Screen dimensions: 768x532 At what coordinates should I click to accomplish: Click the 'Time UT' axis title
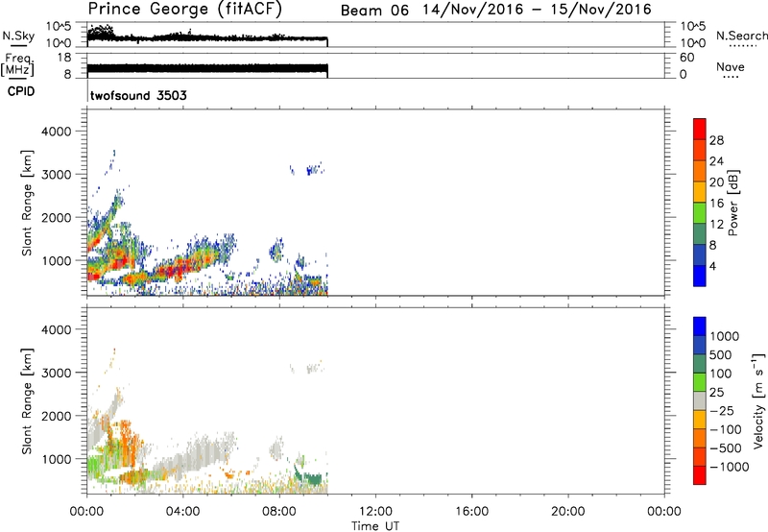375,526
